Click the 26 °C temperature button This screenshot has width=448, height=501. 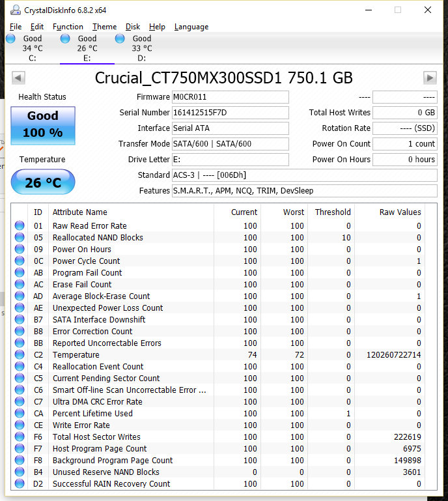point(43,182)
